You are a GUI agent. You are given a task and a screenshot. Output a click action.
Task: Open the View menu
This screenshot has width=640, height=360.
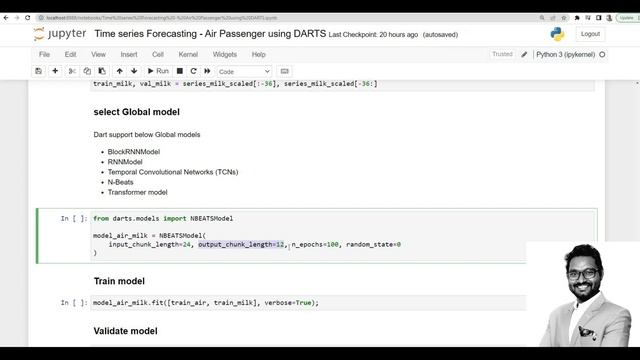pos(98,54)
